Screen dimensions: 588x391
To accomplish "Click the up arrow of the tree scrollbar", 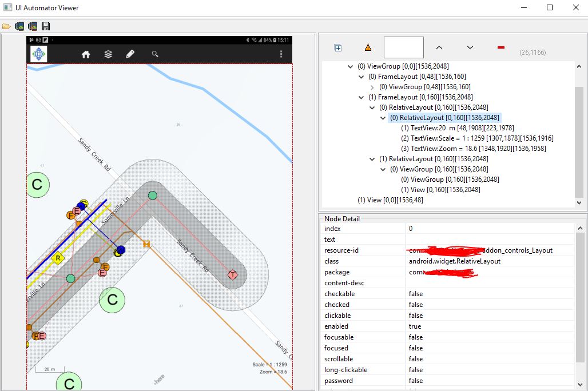I will [579, 66].
